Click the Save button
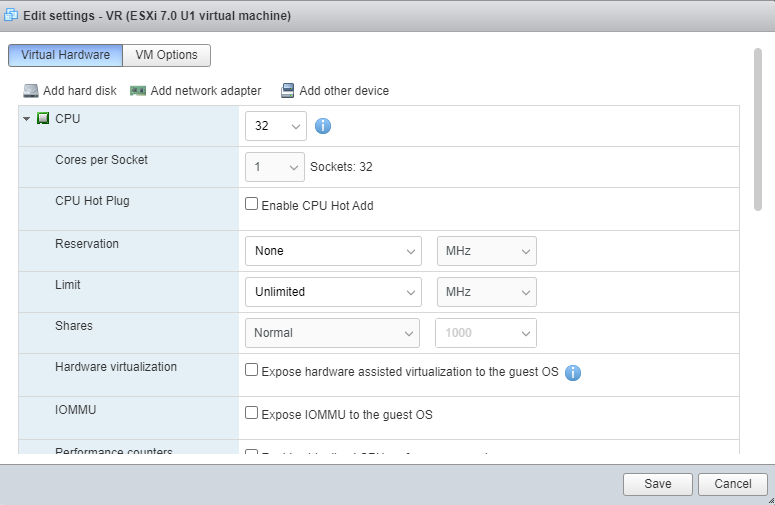Viewport: 775px width, 505px height. pos(657,484)
